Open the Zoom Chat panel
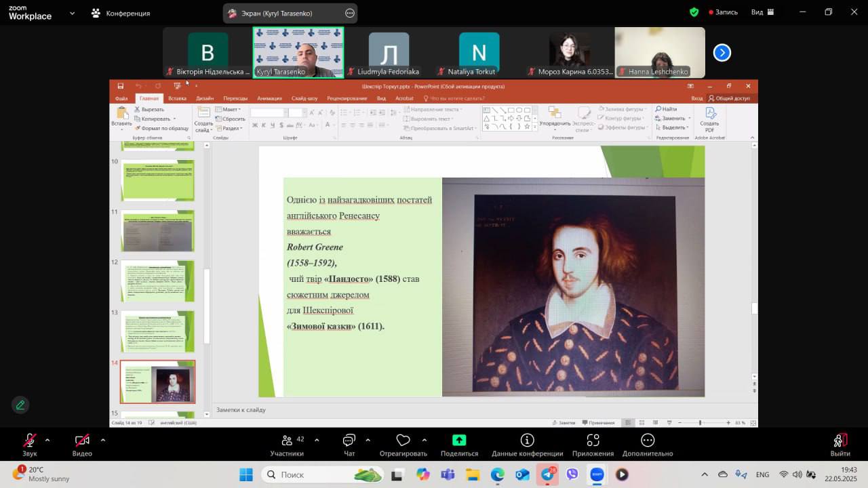Viewport: 868px width, 488px height. coord(349,444)
